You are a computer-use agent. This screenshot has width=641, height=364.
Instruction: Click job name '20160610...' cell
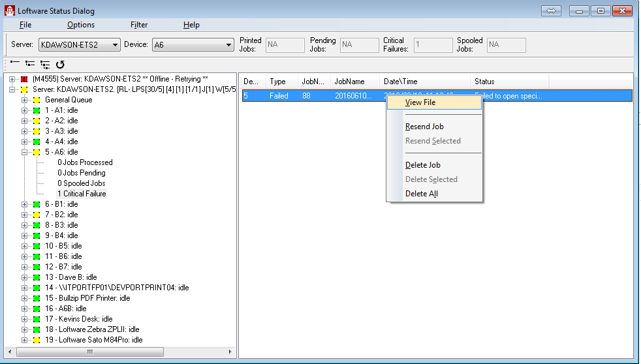click(354, 96)
